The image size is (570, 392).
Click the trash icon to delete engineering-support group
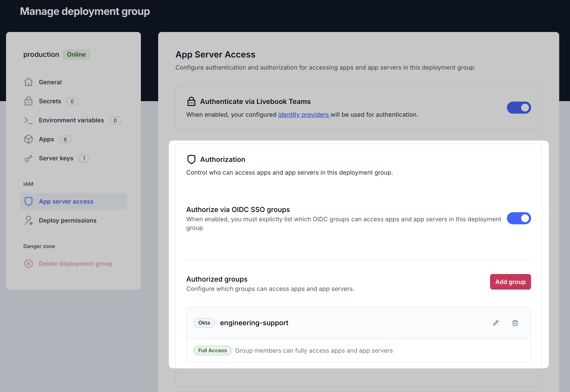(515, 323)
